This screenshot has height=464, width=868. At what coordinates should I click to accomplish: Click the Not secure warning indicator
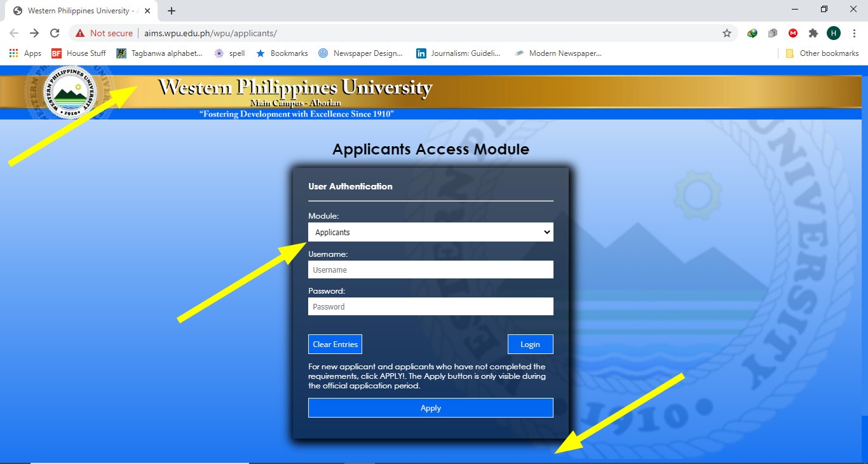coord(104,33)
